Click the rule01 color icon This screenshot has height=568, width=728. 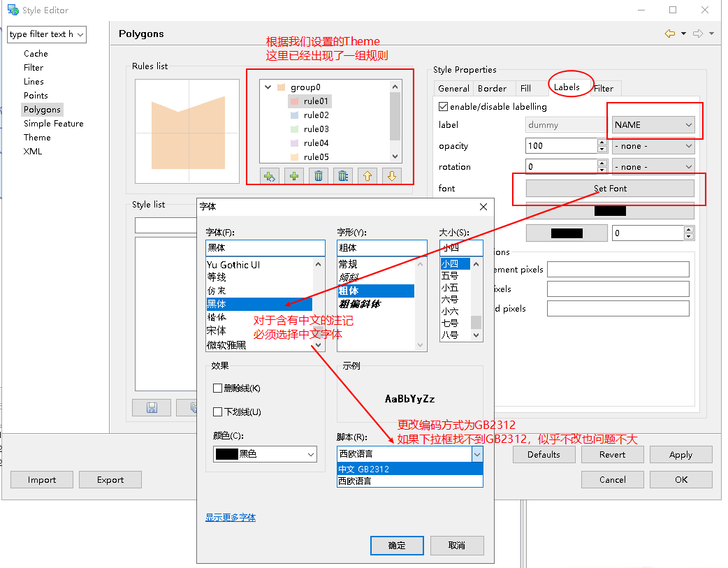point(294,101)
